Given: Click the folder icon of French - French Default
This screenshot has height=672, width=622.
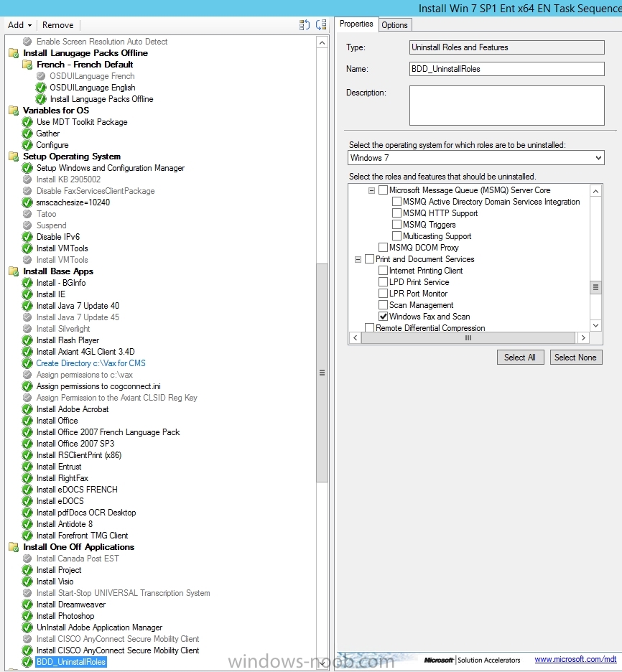Looking at the screenshot, I should (27, 65).
